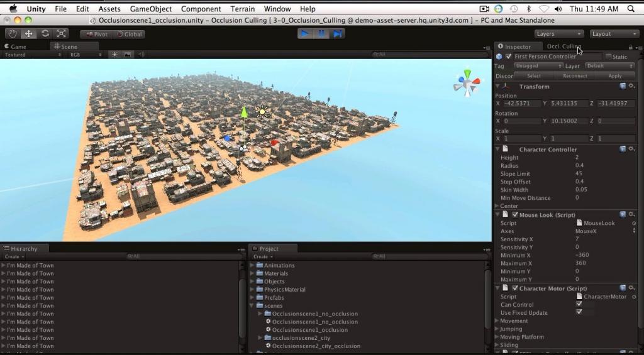This screenshot has width=644, height=355.
Task: Open the Layer Default dropdown
Action: pyautogui.click(x=609, y=66)
